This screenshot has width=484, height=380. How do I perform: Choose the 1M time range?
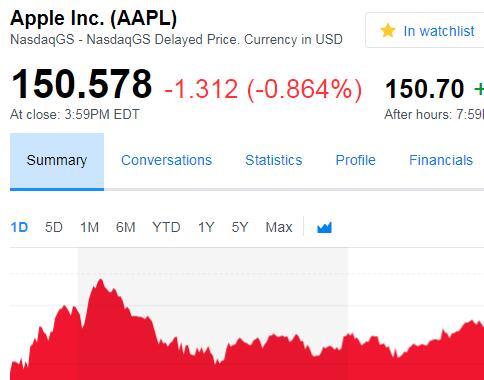pyautogui.click(x=89, y=227)
